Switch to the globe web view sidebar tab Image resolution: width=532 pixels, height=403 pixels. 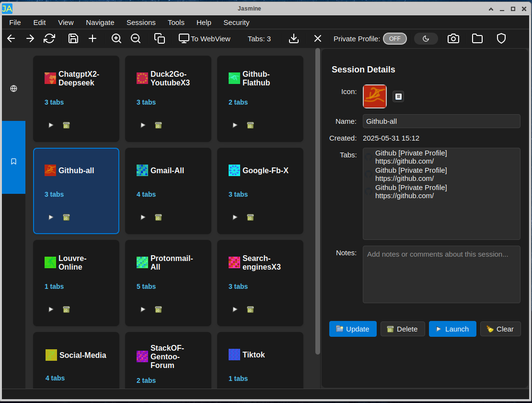point(13,88)
